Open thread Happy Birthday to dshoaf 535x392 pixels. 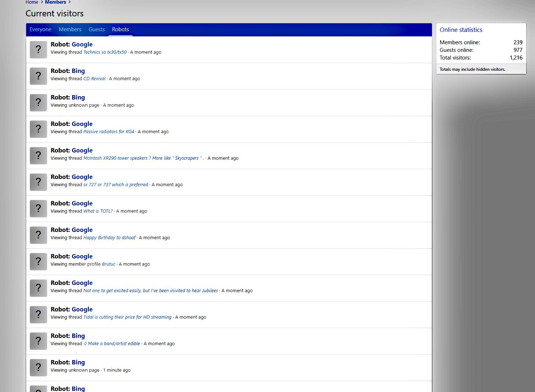(x=109, y=238)
